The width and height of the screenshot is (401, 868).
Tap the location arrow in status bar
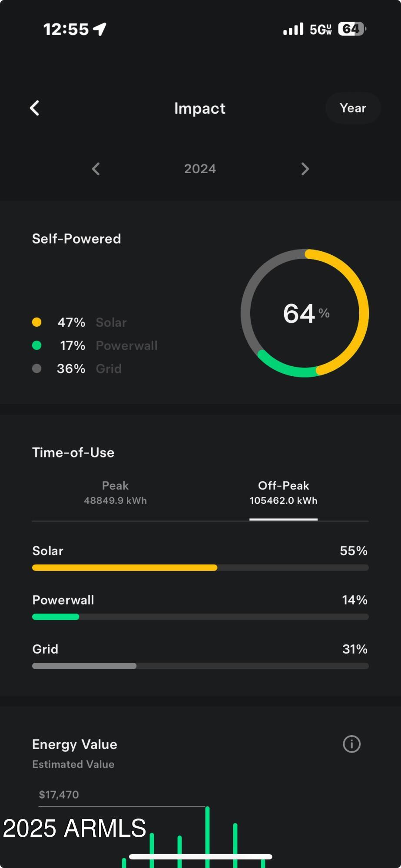pos(99,29)
